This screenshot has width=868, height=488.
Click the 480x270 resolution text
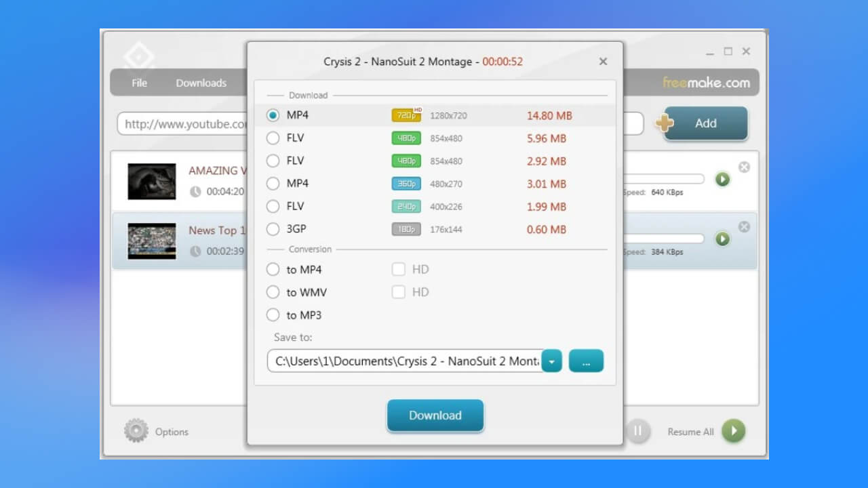click(x=446, y=184)
